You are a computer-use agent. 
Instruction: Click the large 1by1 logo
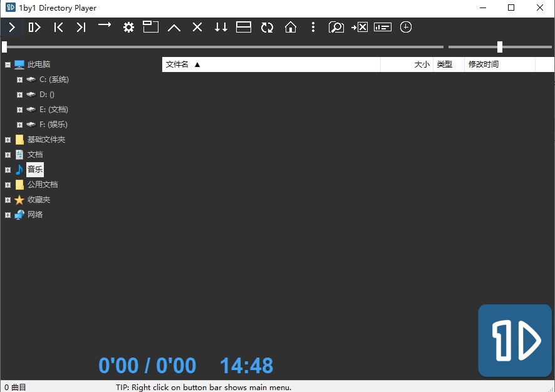click(515, 341)
